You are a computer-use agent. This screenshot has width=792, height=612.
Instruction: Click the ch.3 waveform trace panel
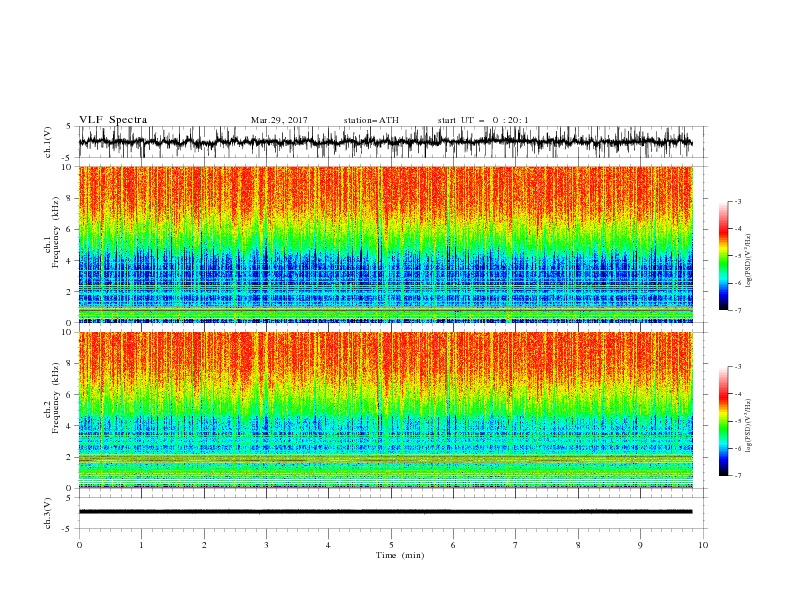click(392, 513)
